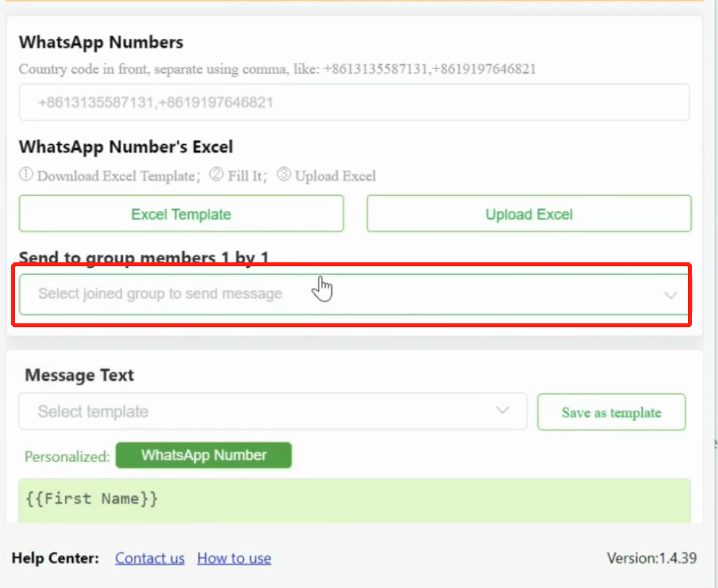Expand group dropdown with chevron arrow

[670, 296]
